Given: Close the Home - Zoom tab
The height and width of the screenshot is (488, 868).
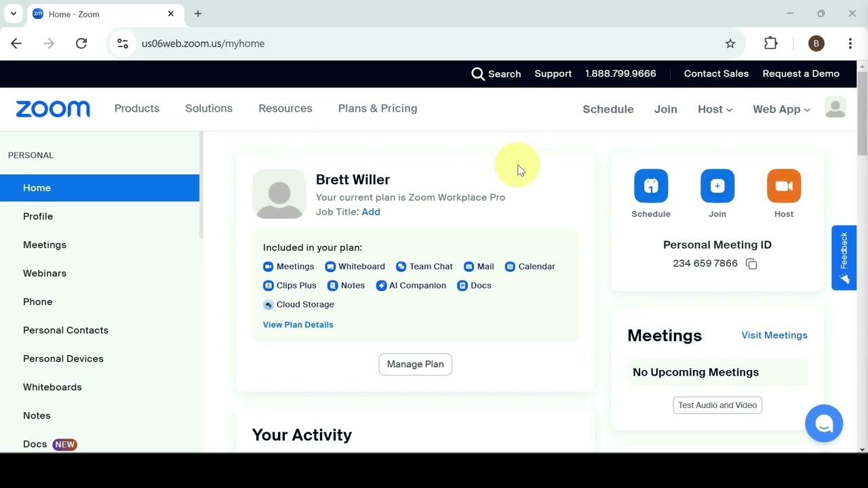Looking at the screenshot, I should click(171, 14).
